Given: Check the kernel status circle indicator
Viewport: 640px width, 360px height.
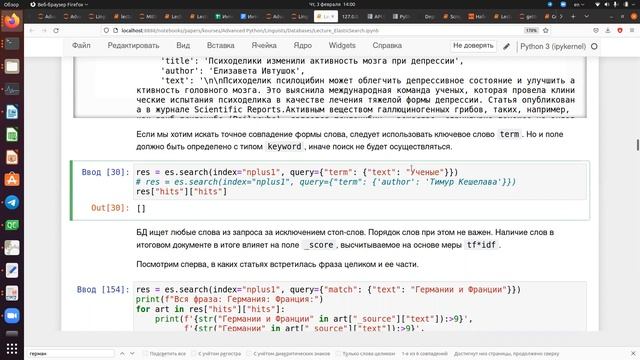Looking at the screenshot, I should click(x=594, y=47).
